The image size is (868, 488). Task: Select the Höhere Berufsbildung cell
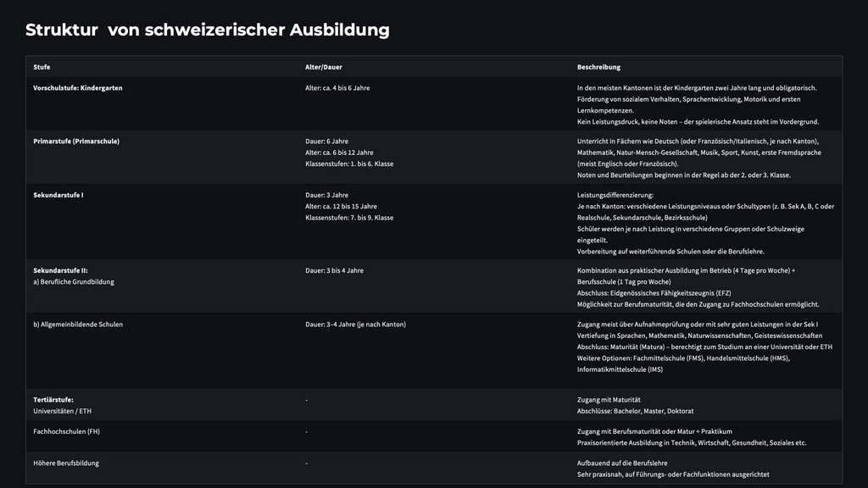click(66, 463)
